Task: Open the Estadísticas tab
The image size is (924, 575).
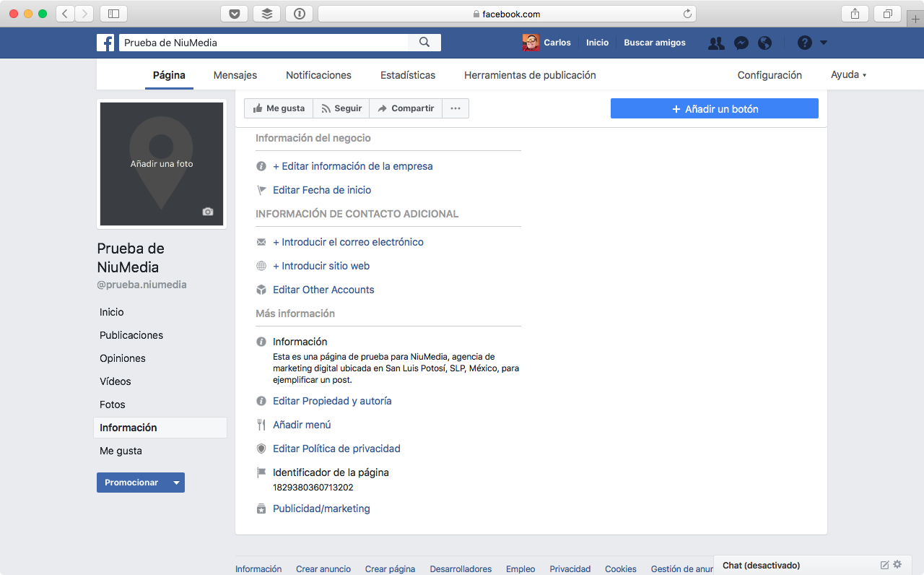Action: [408, 75]
